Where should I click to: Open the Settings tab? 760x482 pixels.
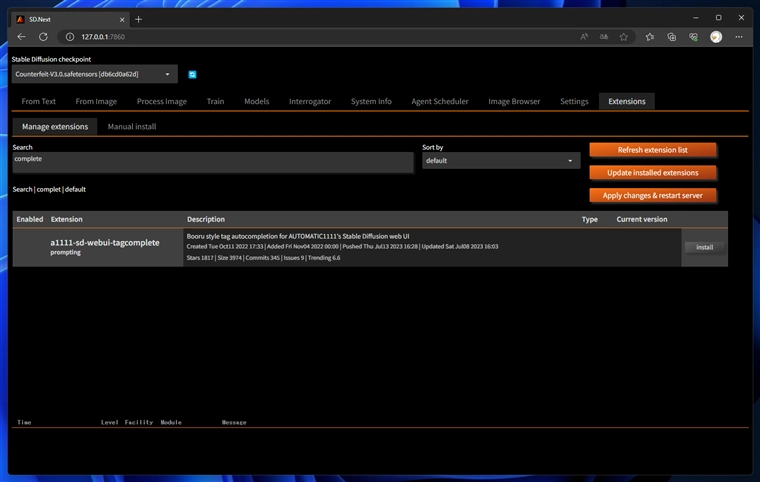coord(574,101)
